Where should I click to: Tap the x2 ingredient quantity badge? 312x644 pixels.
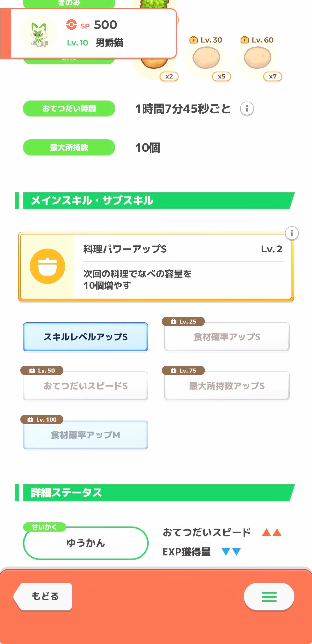(x=169, y=76)
